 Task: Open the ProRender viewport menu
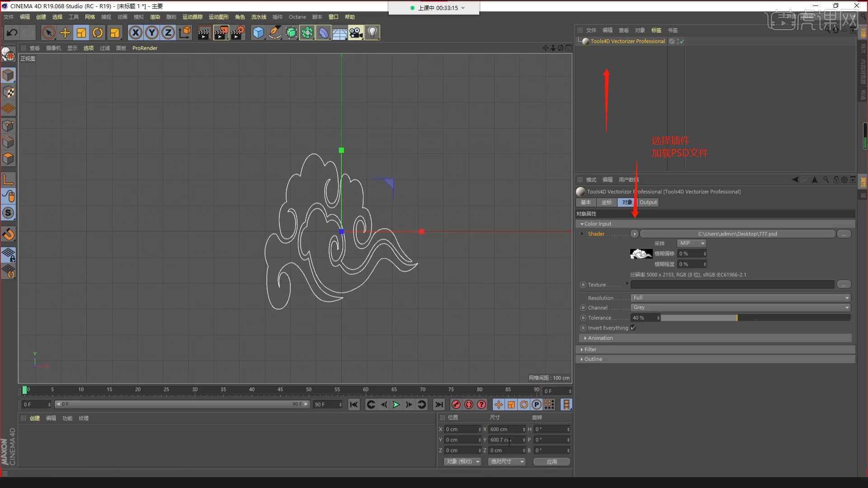pos(145,48)
